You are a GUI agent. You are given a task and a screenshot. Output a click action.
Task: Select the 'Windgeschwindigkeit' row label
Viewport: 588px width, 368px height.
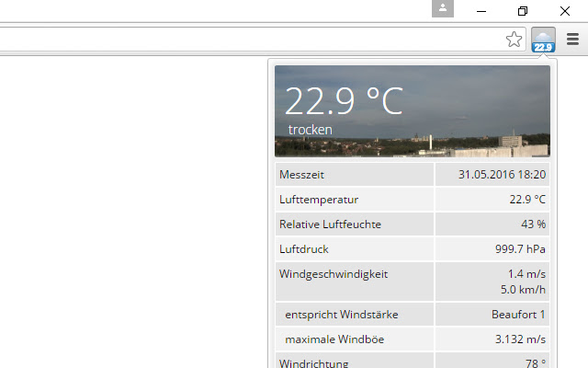(334, 274)
